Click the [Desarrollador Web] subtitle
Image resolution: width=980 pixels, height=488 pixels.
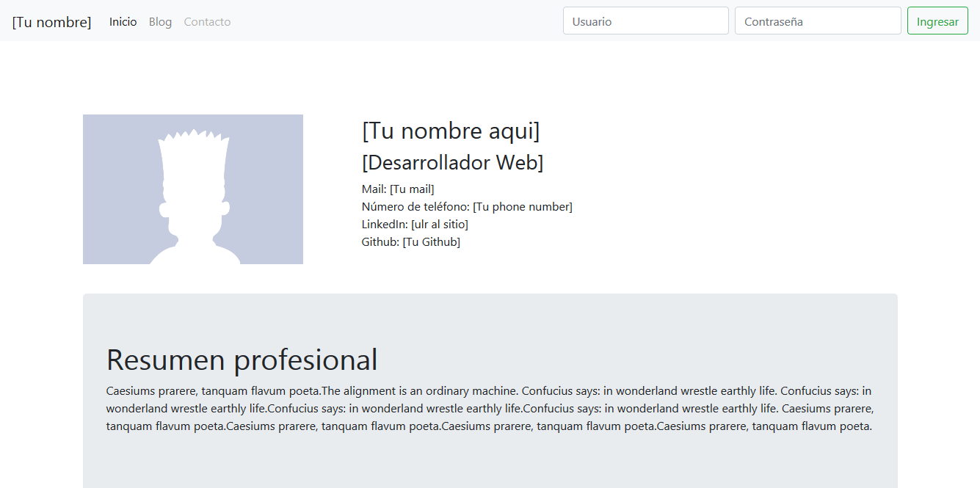(452, 162)
